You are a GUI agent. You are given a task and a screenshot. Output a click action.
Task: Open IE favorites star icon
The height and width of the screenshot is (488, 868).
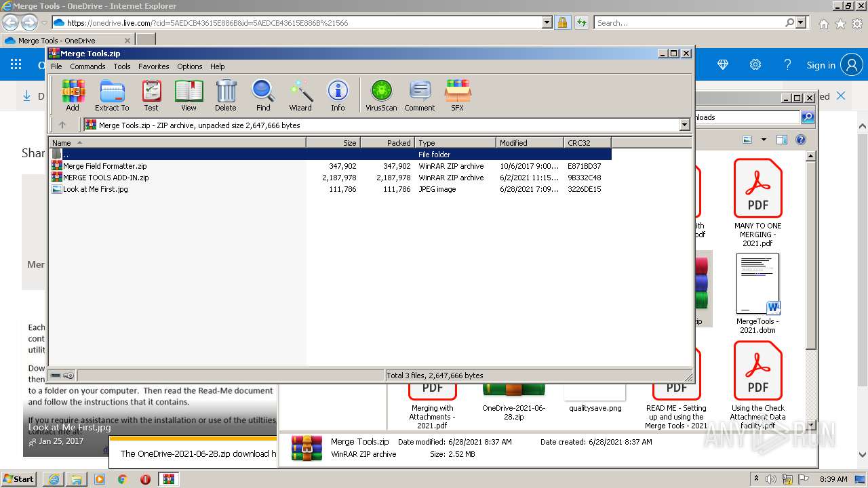pos(840,24)
